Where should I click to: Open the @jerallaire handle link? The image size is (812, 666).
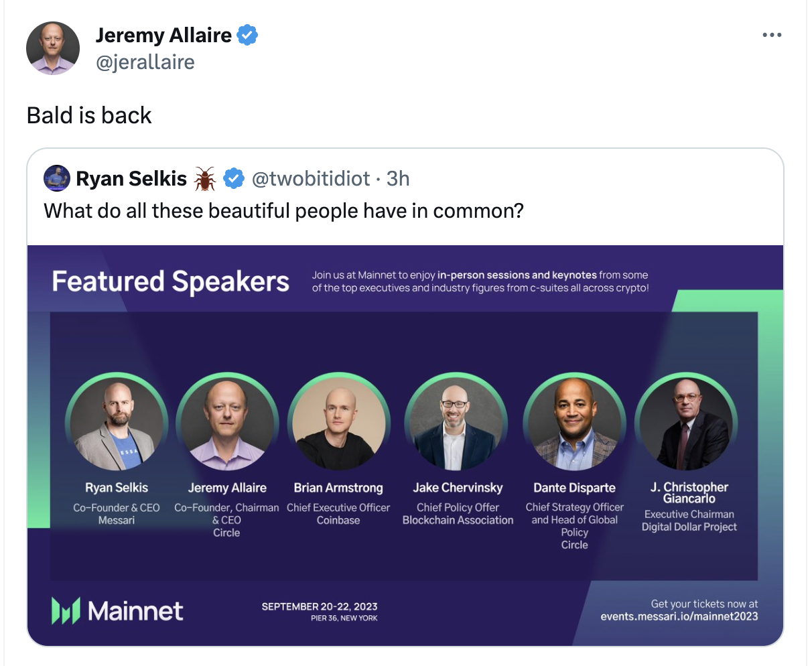pos(145,62)
